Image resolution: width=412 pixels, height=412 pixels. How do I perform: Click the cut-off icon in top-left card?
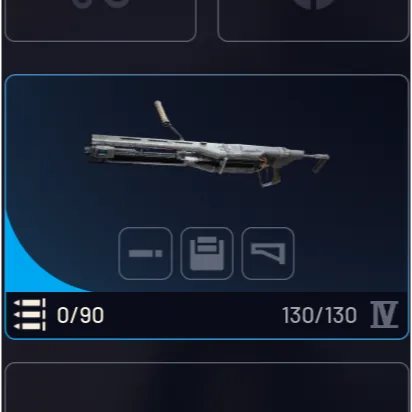(101, 3)
